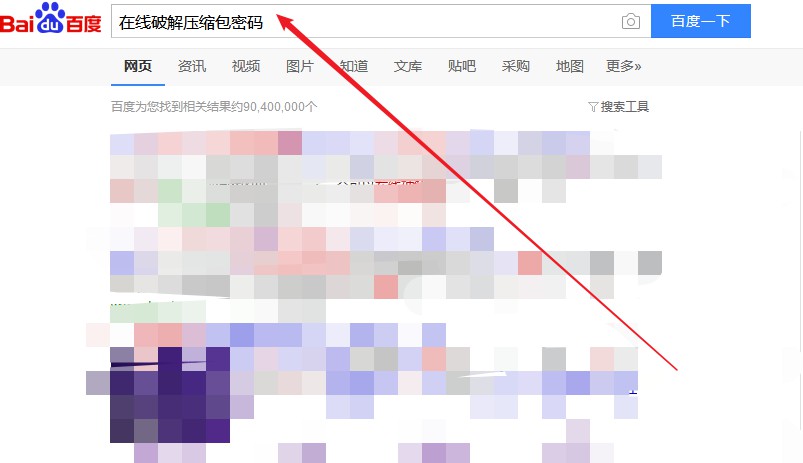Switch to the 资讯 tab
The image size is (803, 463).
click(x=192, y=66)
